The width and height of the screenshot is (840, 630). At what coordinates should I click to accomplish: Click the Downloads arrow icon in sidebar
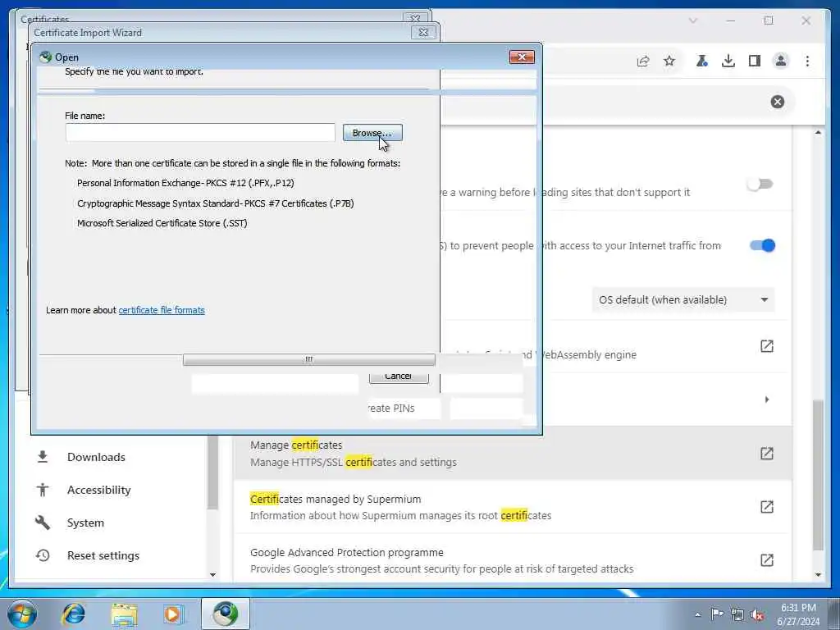[x=43, y=457]
